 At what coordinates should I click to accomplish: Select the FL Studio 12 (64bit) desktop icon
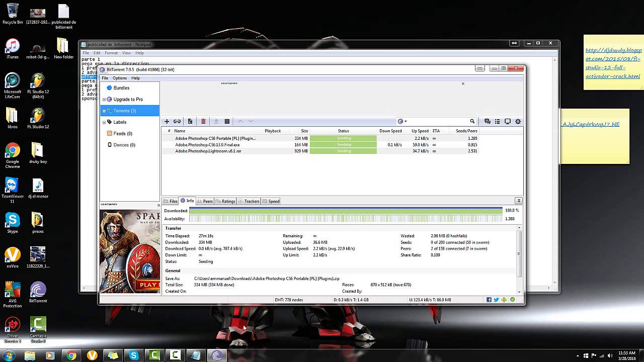[38, 86]
